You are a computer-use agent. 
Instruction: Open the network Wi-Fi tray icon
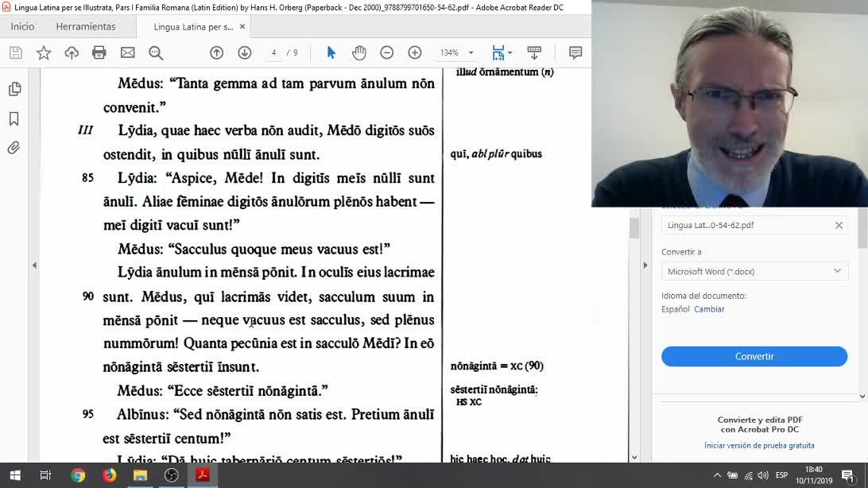[748, 475]
